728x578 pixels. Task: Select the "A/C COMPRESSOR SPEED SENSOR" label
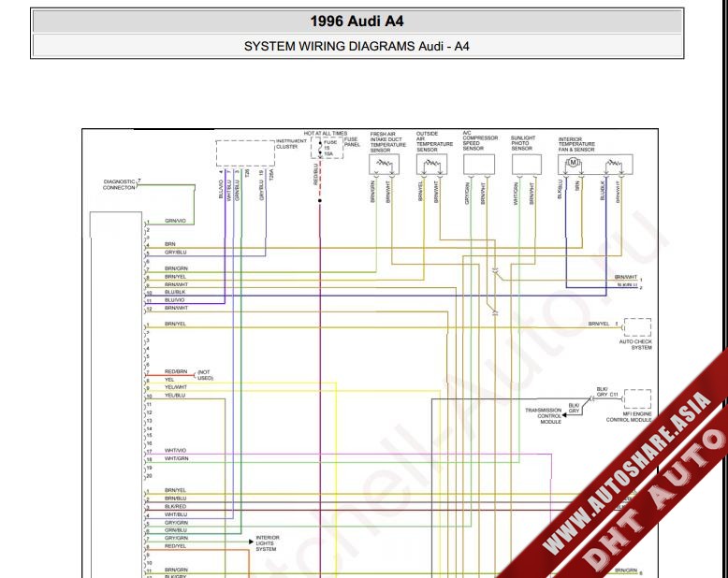click(x=480, y=140)
